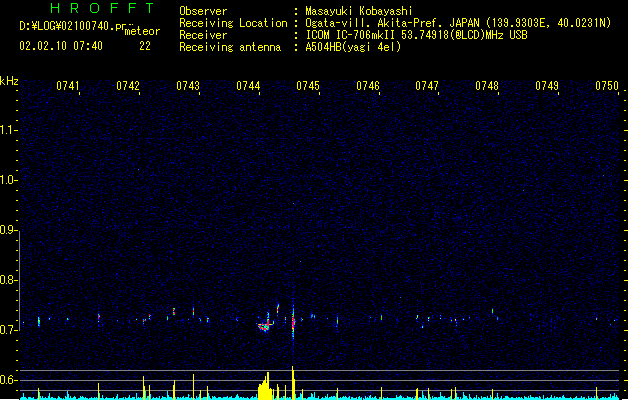Click the 0.8 kHz axis label
This screenshot has width=629, height=400.
8,280
